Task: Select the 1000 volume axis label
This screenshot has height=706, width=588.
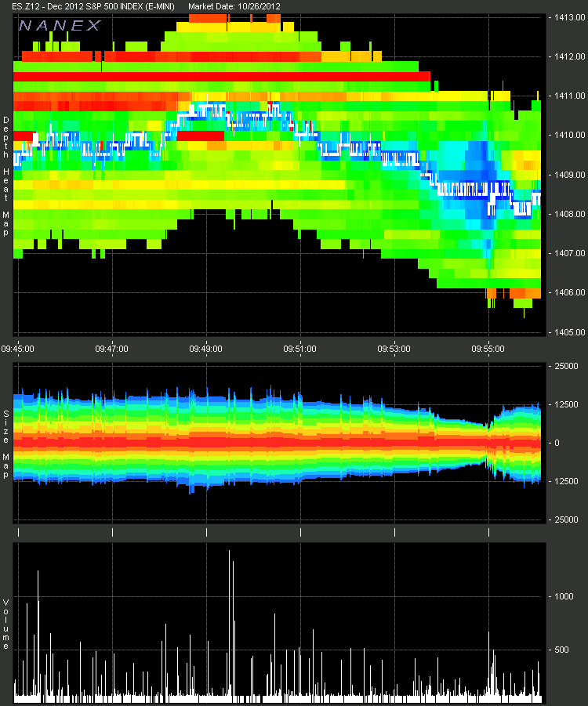Action: [x=564, y=596]
